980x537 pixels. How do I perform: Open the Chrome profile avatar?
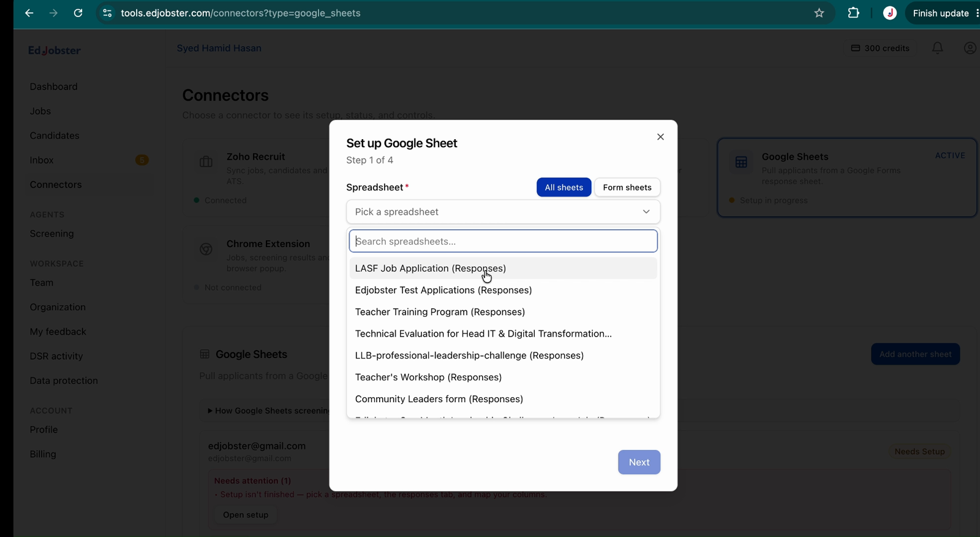[x=890, y=13]
